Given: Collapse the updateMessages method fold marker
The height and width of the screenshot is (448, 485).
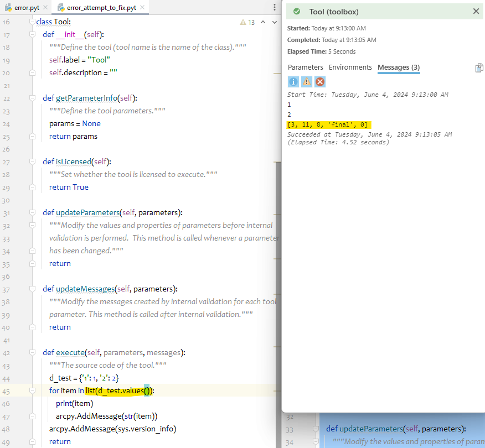Looking at the screenshot, I should 32,289.
